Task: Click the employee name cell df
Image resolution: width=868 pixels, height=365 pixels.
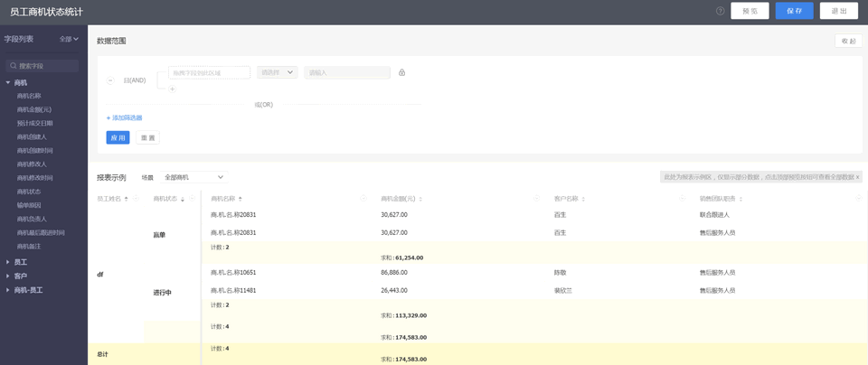Action: click(x=100, y=275)
